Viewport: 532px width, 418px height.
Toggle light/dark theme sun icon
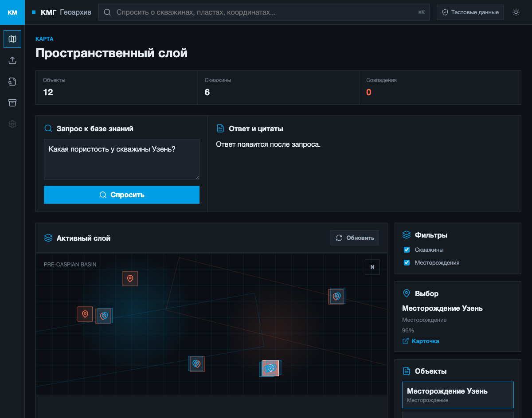[516, 12]
